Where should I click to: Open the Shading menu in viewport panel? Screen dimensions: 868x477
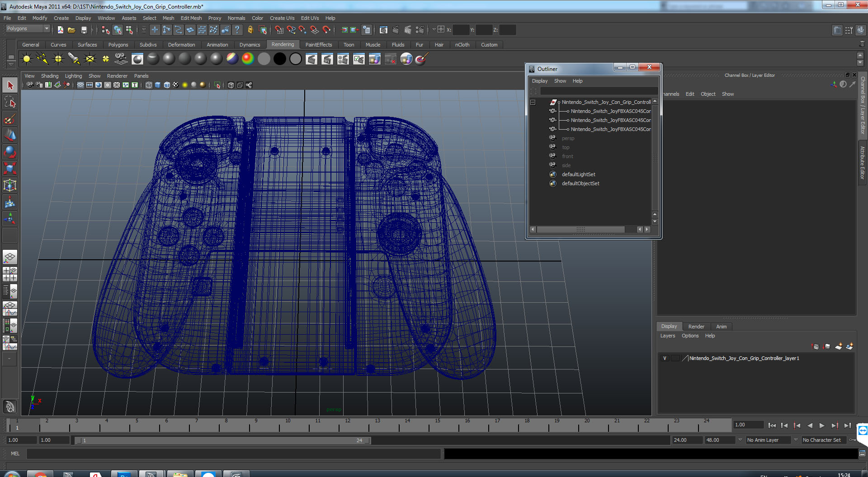(50, 76)
